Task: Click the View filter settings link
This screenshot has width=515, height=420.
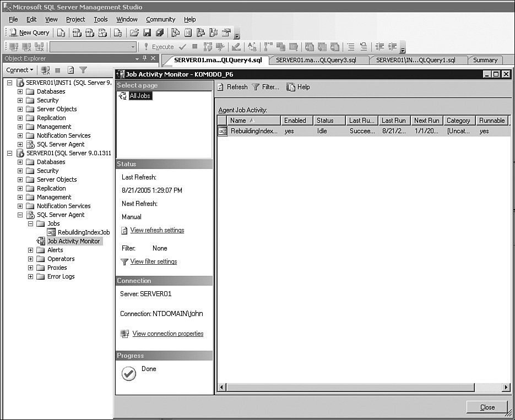Action: click(x=153, y=261)
